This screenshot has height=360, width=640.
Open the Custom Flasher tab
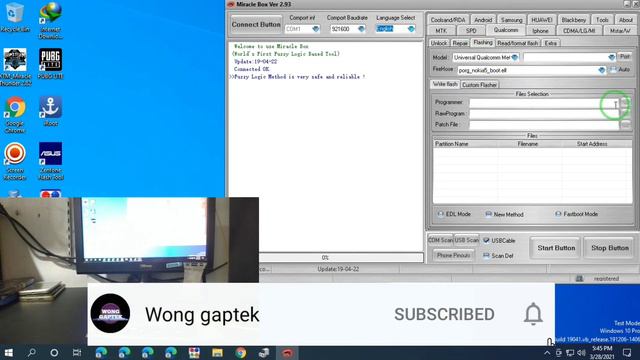(480, 85)
